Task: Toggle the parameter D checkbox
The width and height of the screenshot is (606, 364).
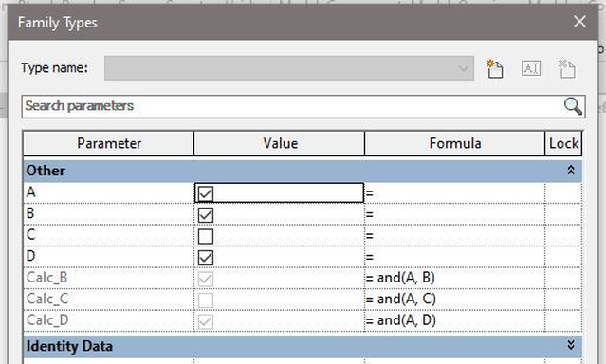Action: click(x=205, y=257)
